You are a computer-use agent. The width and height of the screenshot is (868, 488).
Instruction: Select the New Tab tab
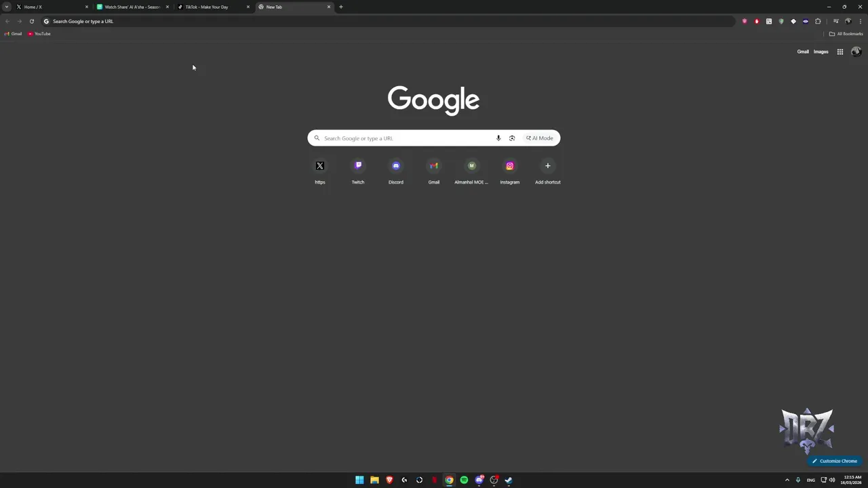[294, 7]
